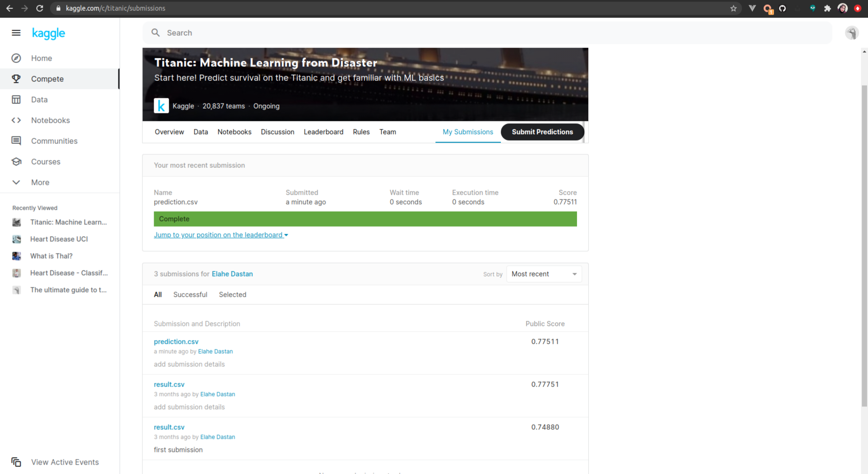Switch to the competition Data tab
This screenshot has width=868, height=474.
tap(201, 132)
